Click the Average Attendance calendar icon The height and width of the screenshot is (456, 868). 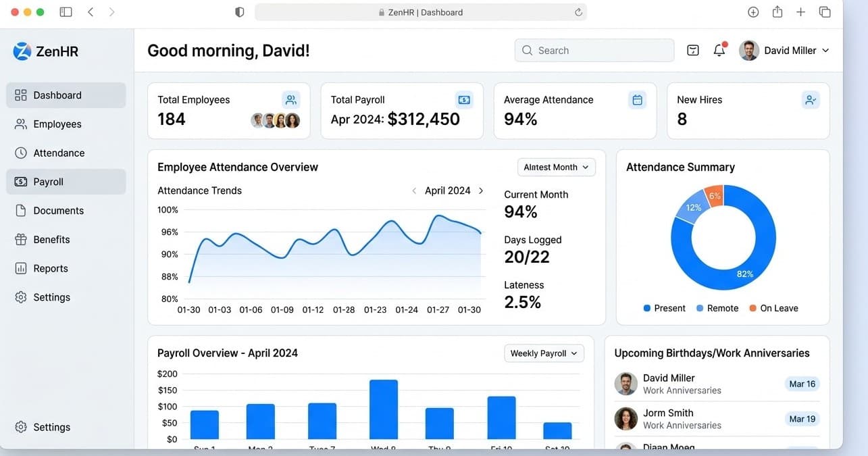pyautogui.click(x=637, y=100)
